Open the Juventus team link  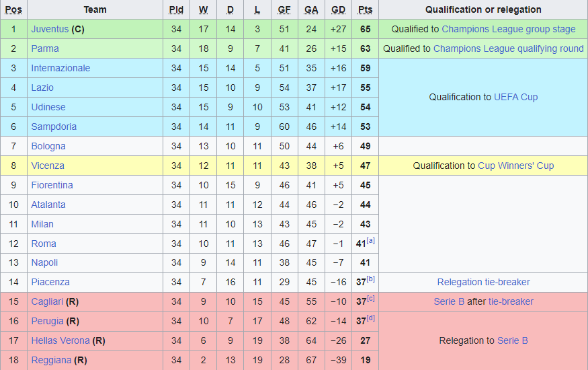point(50,30)
